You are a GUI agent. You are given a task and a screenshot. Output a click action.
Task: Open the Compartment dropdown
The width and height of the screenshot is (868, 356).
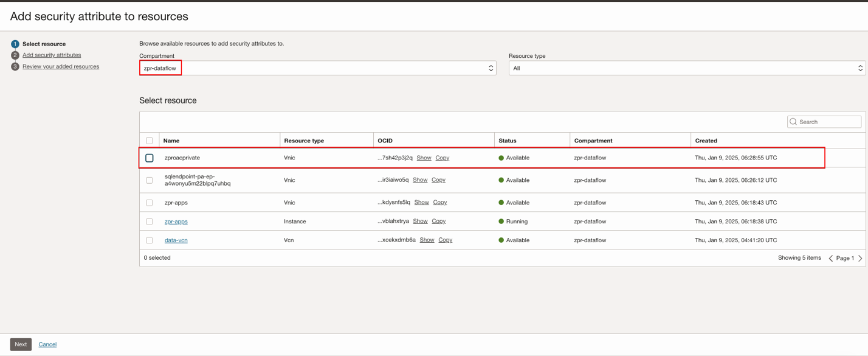(317, 68)
